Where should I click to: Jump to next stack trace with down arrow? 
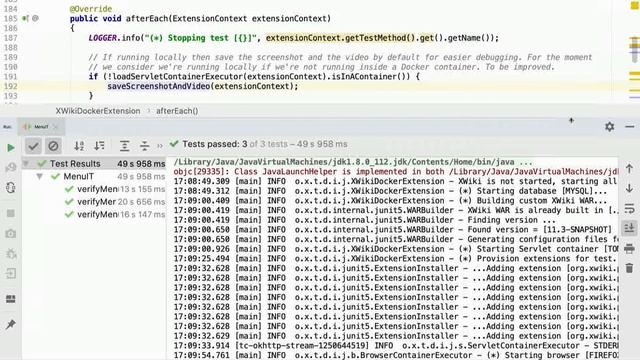click(629, 188)
